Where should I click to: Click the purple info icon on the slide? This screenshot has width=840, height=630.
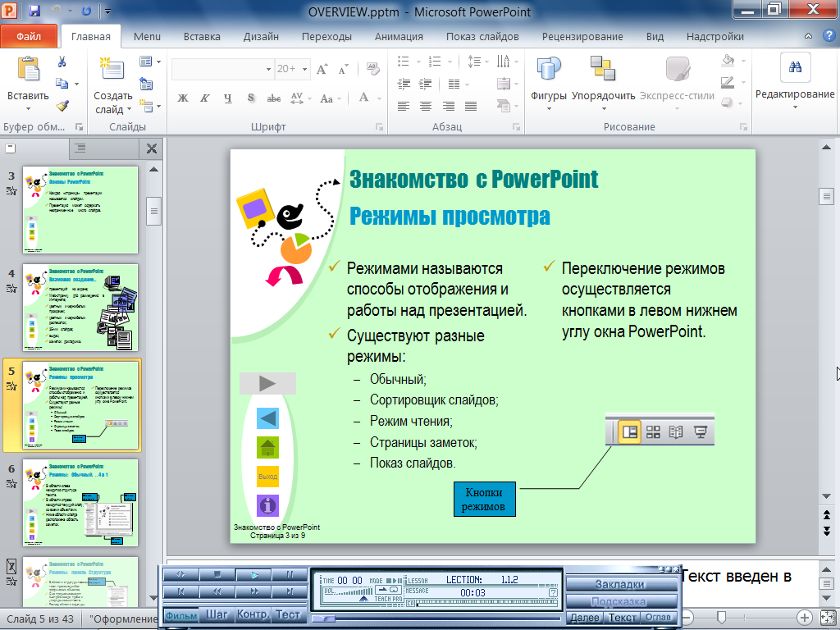tap(267, 505)
